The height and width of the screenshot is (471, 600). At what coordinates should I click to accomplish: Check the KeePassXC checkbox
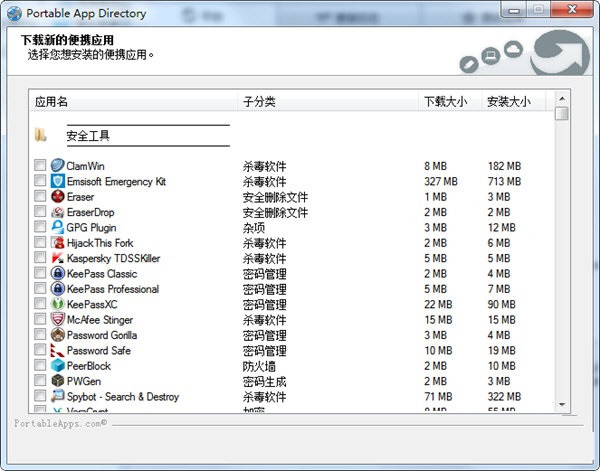(x=40, y=305)
